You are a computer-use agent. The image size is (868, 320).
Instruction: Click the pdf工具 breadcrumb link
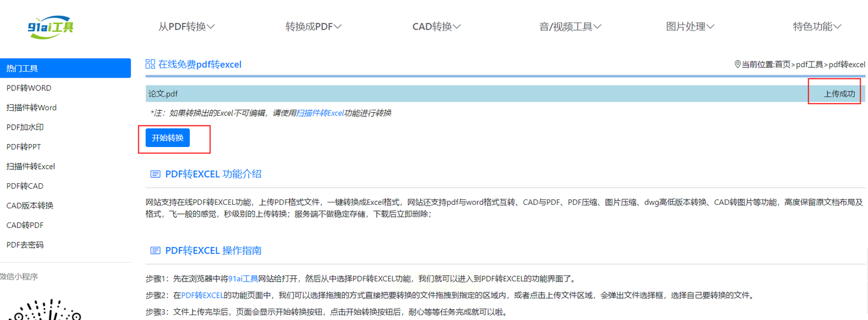coord(810,64)
